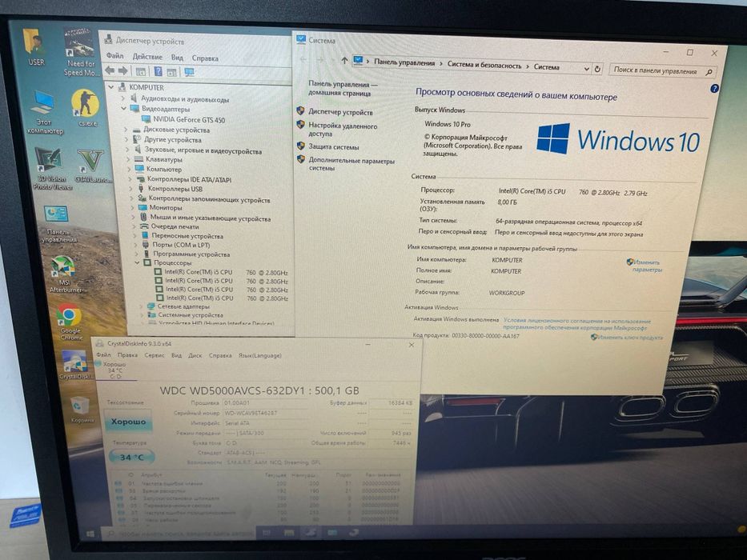747x560 pixels.
Task: Open the Диск menu in CrystalDiskInfo
Action: tap(195, 355)
